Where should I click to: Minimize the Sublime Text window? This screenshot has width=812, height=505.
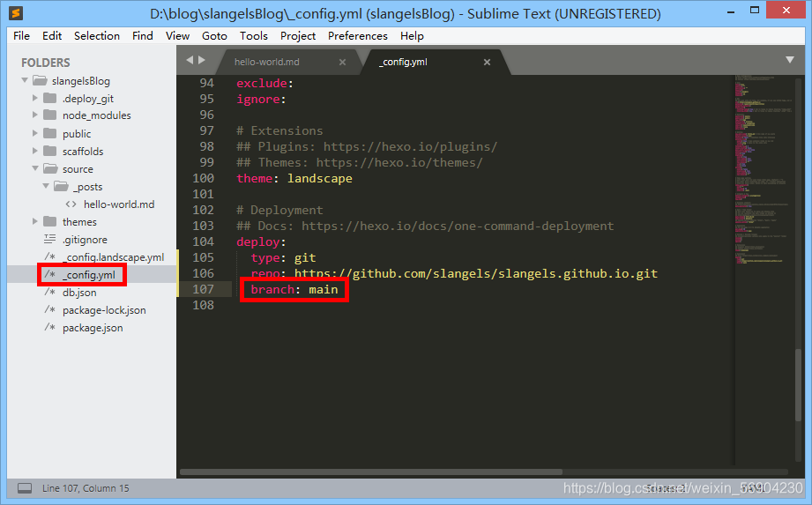tap(731, 11)
